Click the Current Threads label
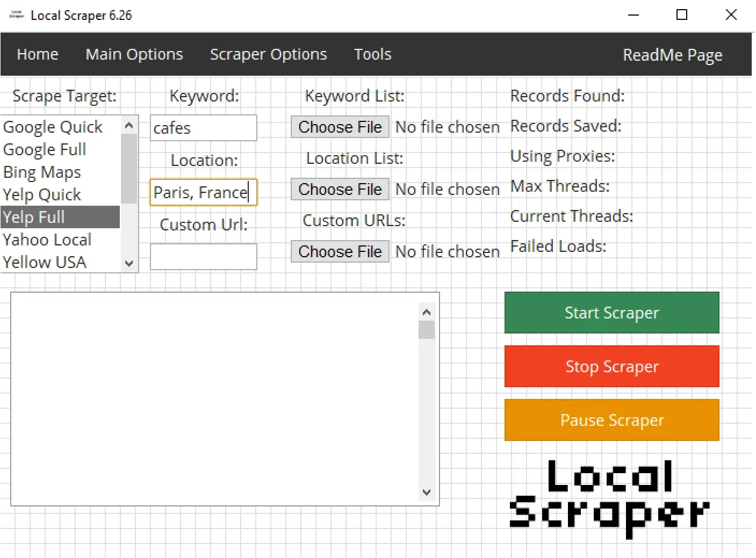This screenshot has height=558, width=756. pyautogui.click(x=572, y=216)
